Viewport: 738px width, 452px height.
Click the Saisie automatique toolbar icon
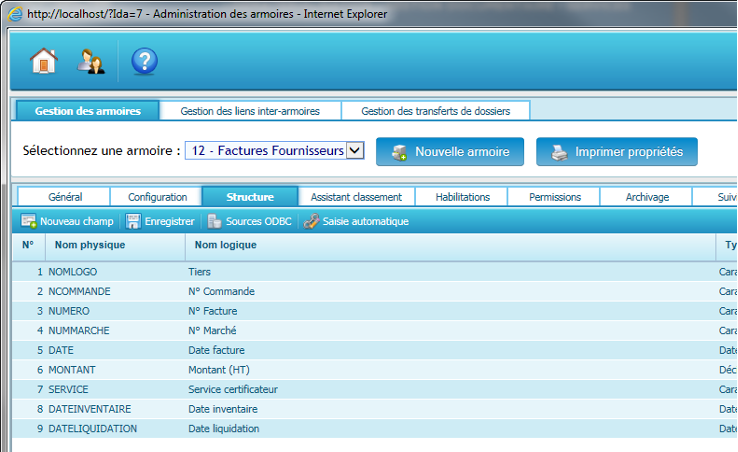(312, 221)
